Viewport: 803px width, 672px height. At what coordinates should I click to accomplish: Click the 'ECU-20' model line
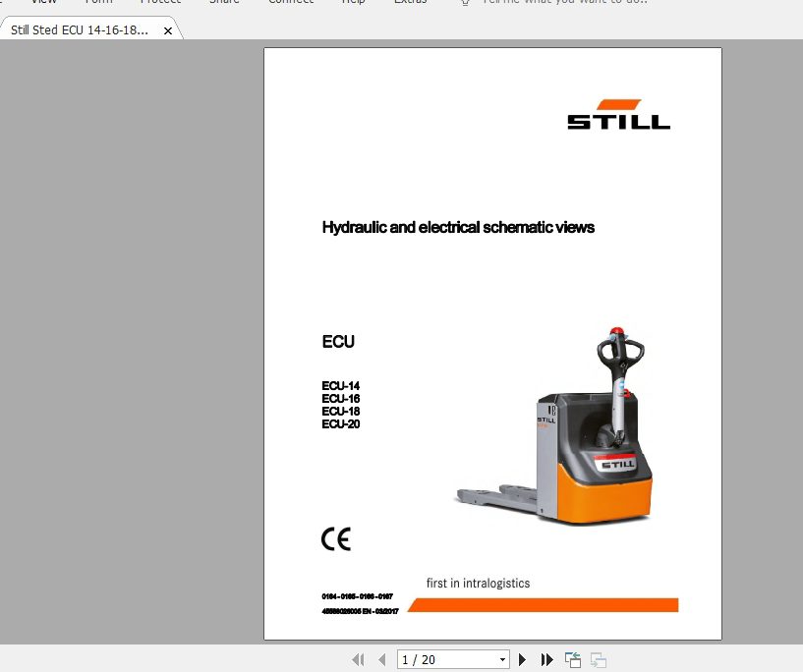coord(340,424)
